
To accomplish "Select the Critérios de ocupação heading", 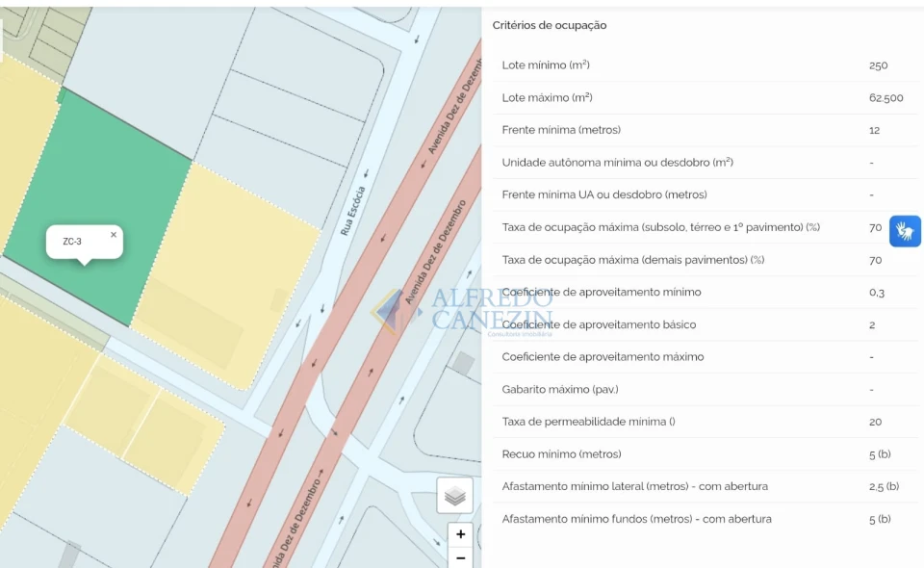I will 550,25.
